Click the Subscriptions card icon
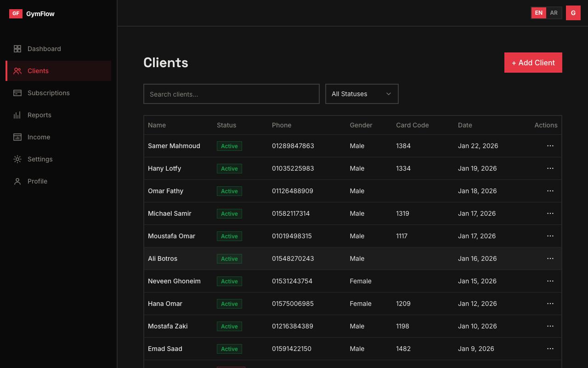This screenshot has height=368, width=588. (x=17, y=93)
